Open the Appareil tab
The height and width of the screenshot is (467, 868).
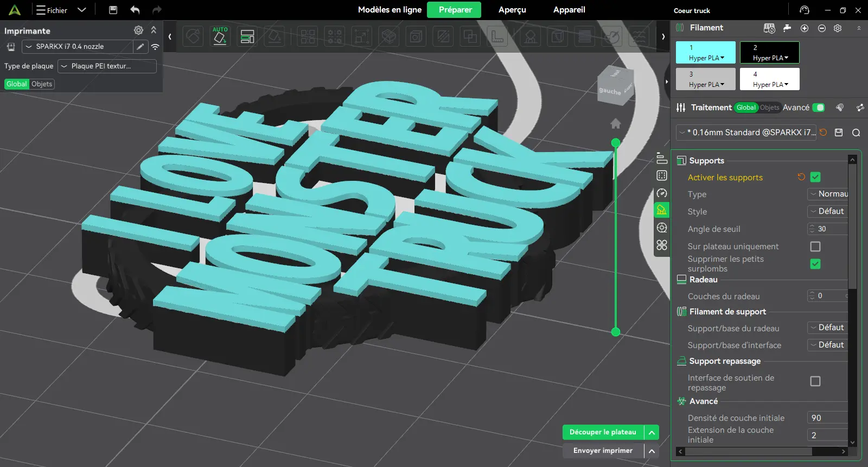tap(569, 10)
